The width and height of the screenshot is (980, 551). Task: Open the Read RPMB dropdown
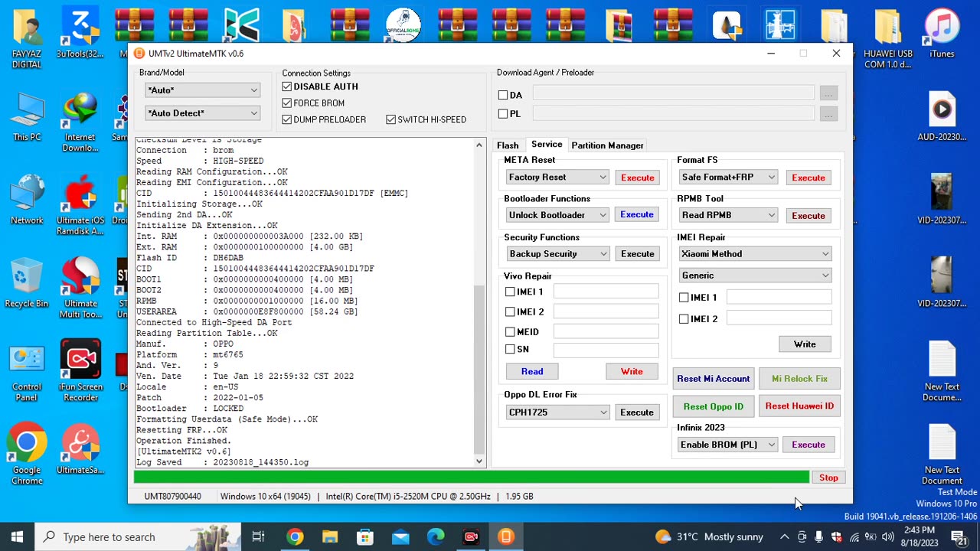(x=728, y=215)
